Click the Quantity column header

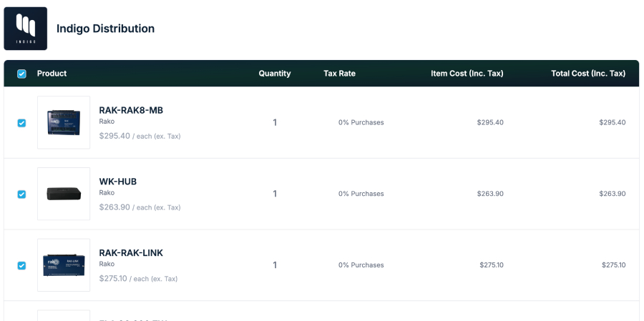[275, 74]
